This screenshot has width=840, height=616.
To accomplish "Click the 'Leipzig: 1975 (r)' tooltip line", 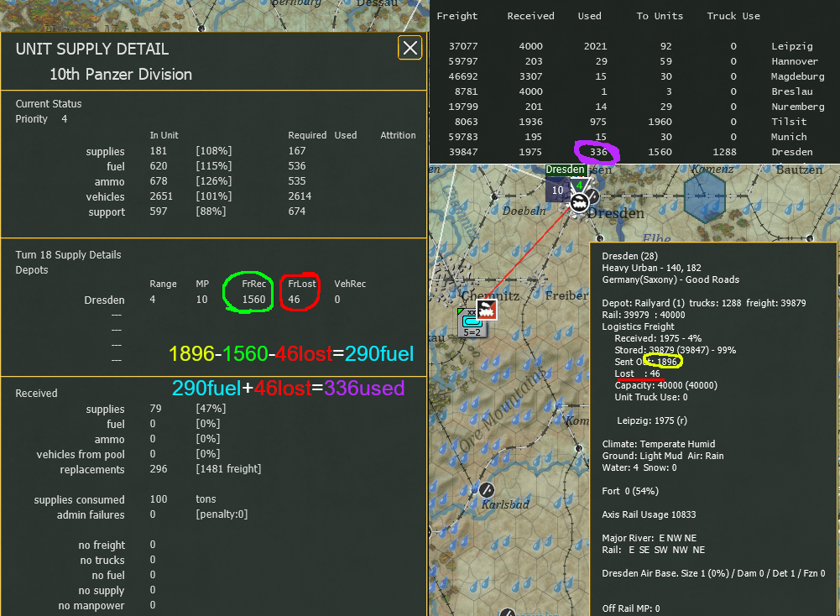I will pos(652,420).
